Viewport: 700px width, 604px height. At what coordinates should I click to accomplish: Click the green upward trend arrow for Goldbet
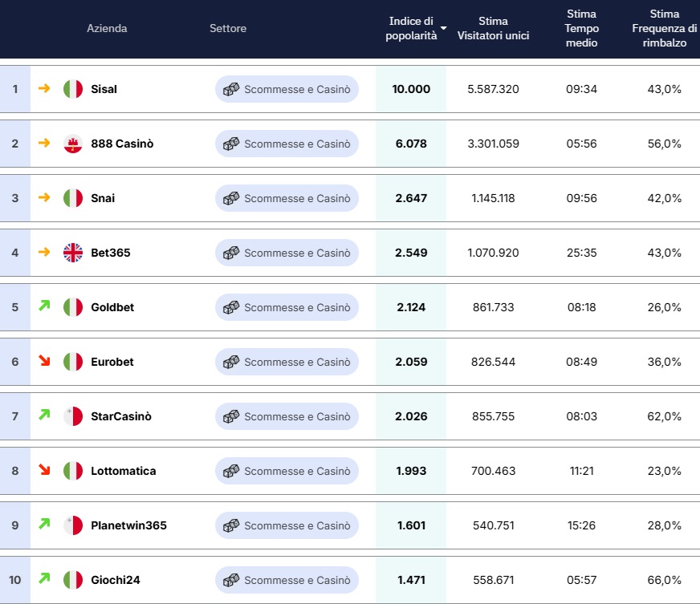click(x=44, y=306)
